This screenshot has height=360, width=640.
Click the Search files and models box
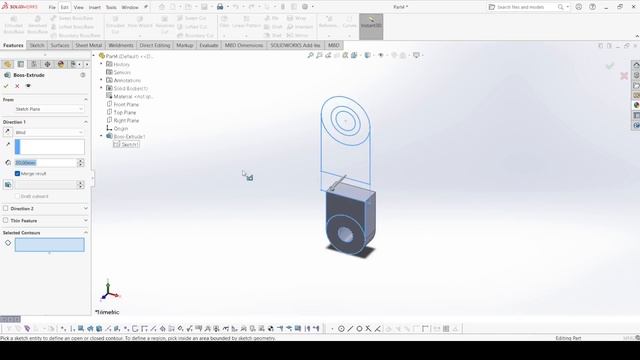(524, 7)
